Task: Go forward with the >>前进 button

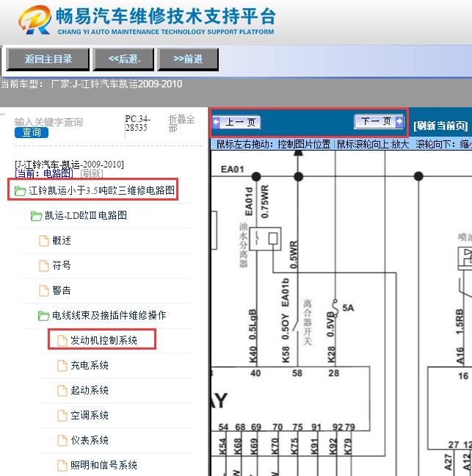Action: click(x=188, y=59)
